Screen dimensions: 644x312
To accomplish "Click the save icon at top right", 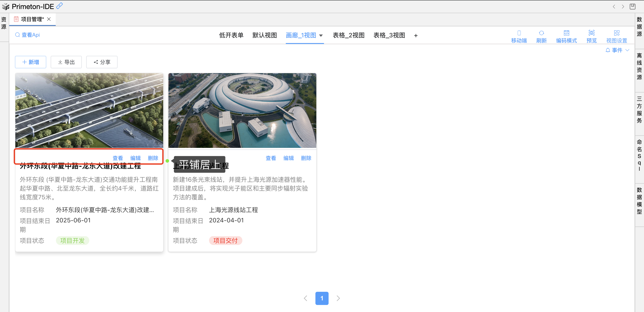I will pyautogui.click(x=633, y=7).
